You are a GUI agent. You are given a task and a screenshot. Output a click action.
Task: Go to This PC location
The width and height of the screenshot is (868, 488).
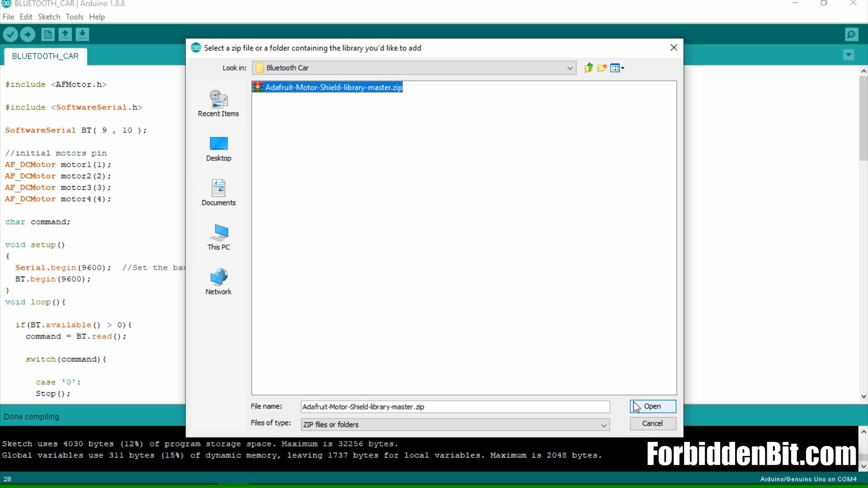coord(218,237)
